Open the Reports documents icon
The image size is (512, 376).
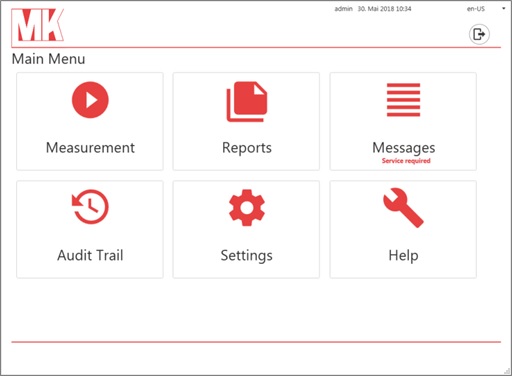click(247, 102)
